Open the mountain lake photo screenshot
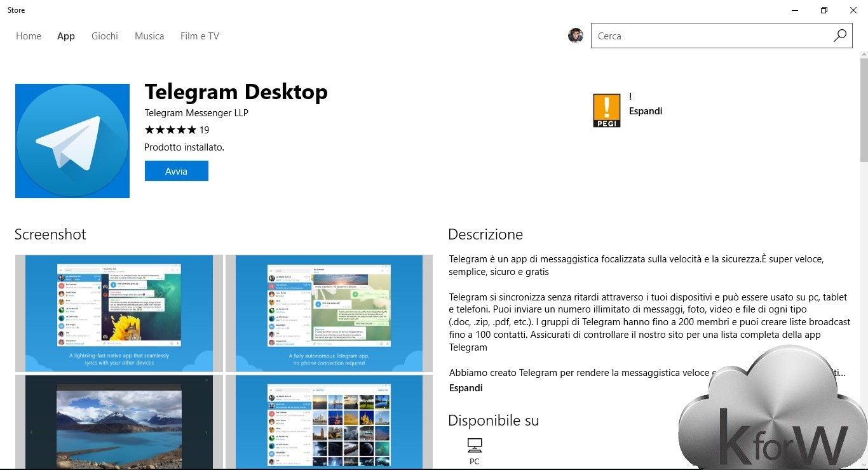The height and width of the screenshot is (470, 868). tap(119, 422)
